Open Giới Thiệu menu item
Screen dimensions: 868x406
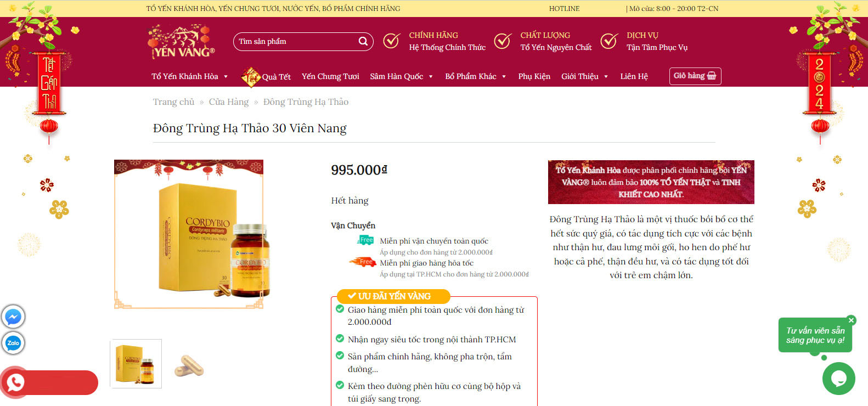(x=580, y=76)
